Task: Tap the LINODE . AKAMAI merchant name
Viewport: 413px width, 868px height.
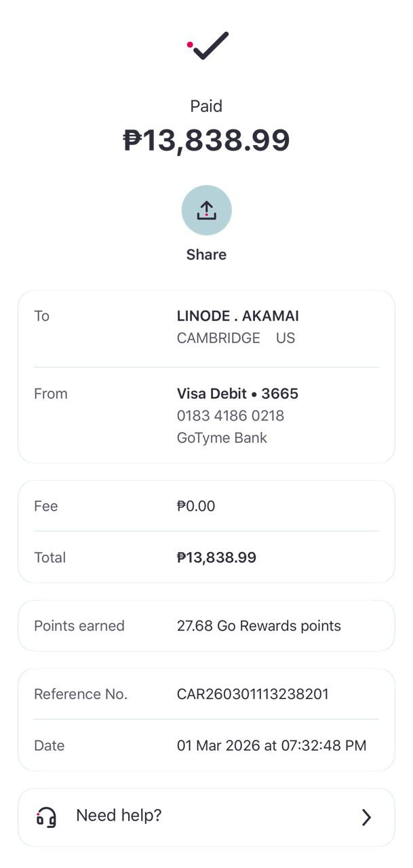Action: (237, 316)
